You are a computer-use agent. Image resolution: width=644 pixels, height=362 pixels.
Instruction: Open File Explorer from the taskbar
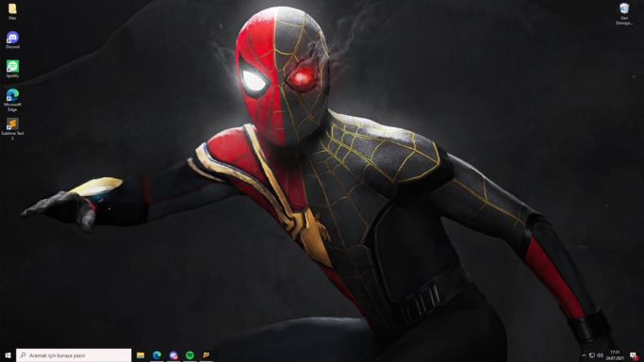(140, 355)
